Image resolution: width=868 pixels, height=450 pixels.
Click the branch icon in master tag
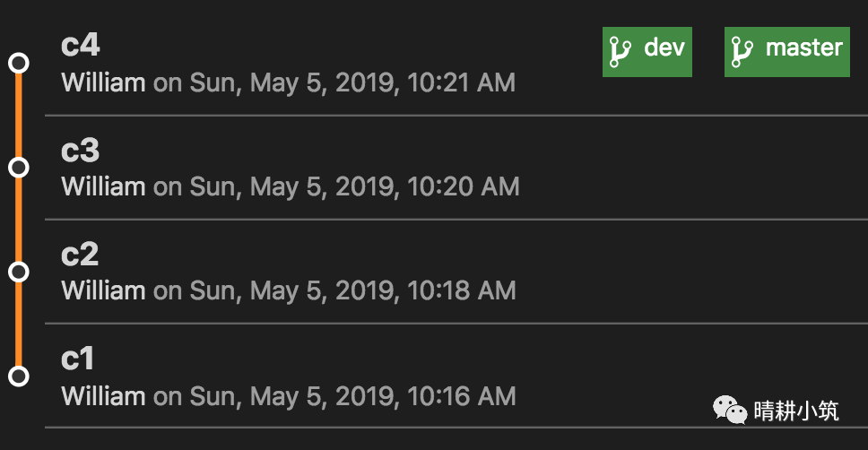tap(742, 52)
